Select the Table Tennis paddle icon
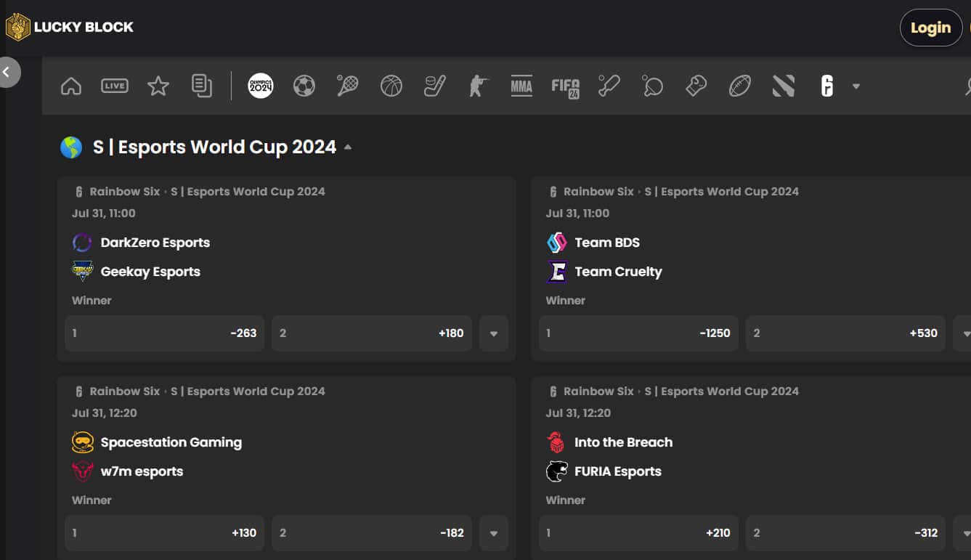This screenshot has height=560, width=971. [x=653, y=86]
